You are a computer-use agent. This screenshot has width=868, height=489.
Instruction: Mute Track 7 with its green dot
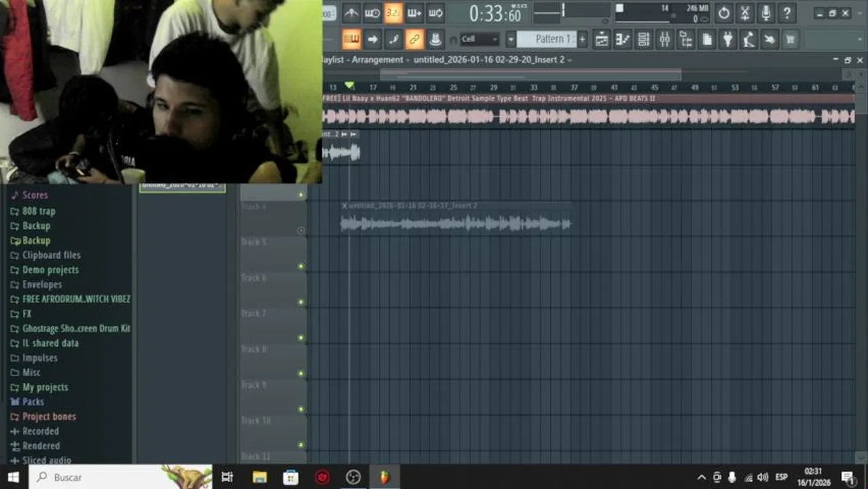point(301,338)
